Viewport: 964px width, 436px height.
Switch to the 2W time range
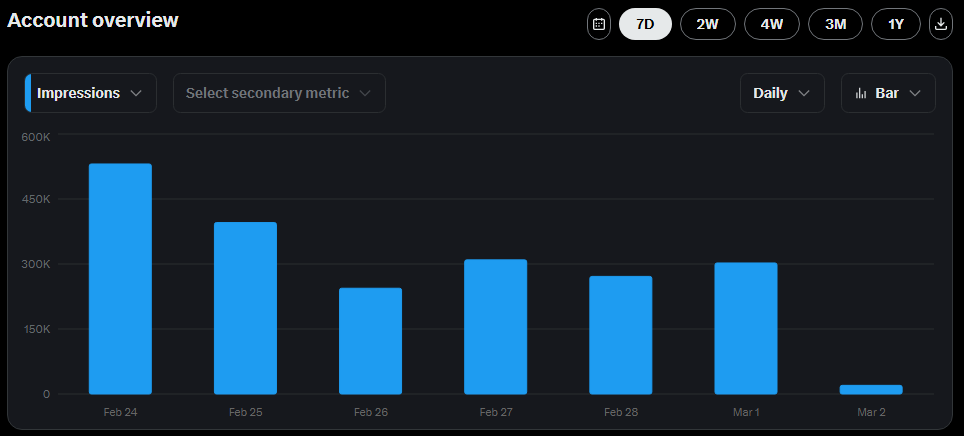(707, 24)
